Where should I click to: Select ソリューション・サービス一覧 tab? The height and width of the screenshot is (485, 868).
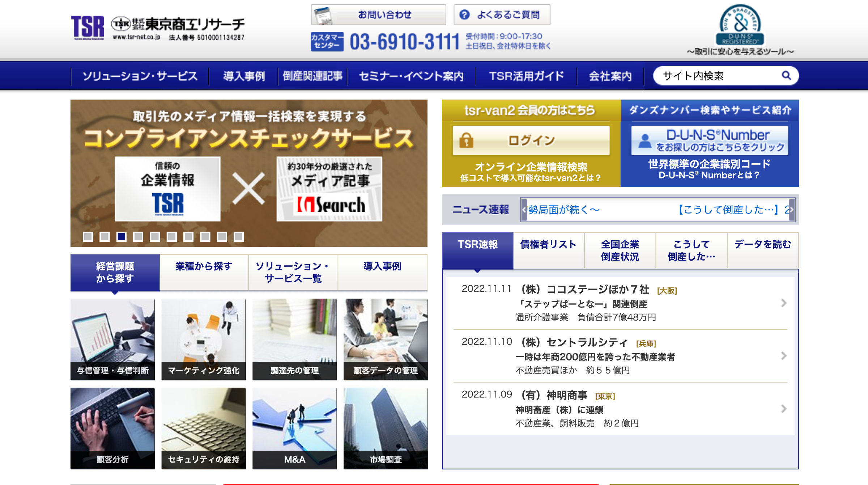(x=293, y=272)
